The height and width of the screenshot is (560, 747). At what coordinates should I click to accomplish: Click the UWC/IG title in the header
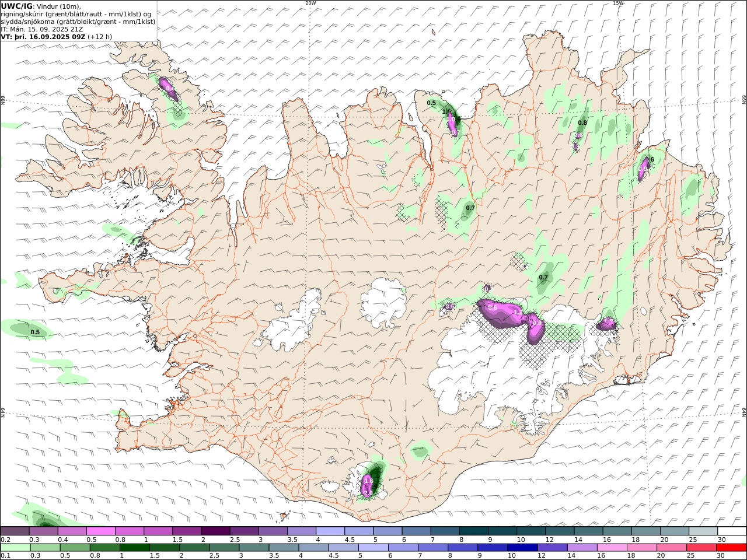coord(16,6)
